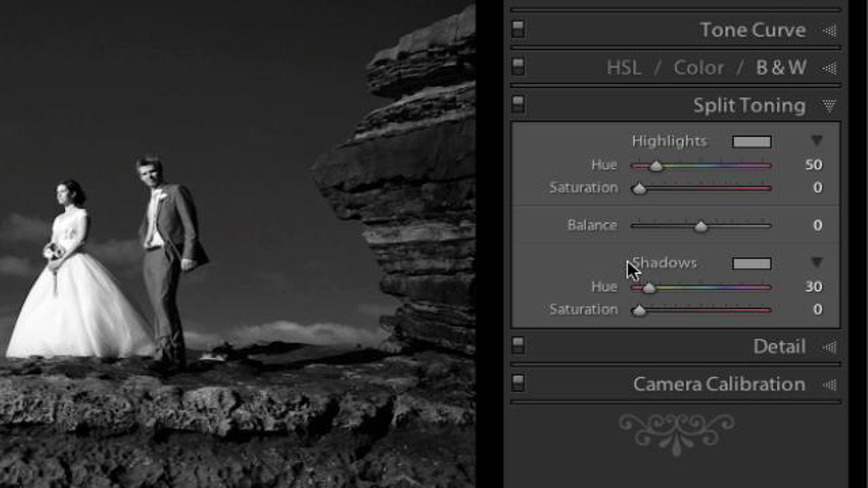Viewport: 868px width, 488px height.
Task: Open the Highlights color picker dropdown arrow
Action: point(817,140)
